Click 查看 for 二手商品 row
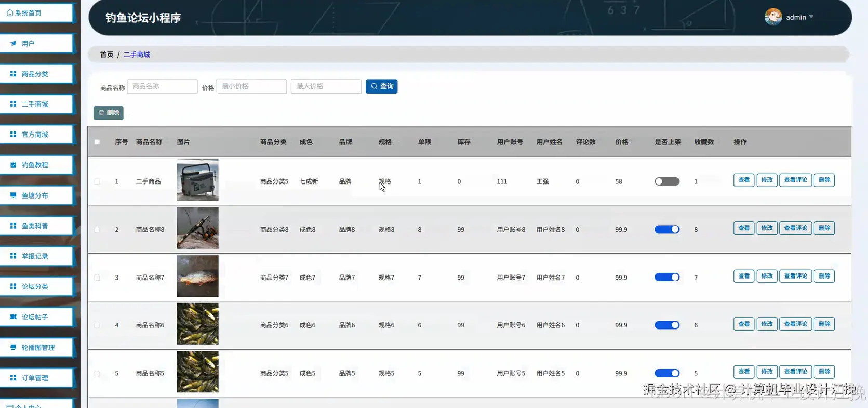The height and width of the screenshot is (408, 868). tap(744, 180)
